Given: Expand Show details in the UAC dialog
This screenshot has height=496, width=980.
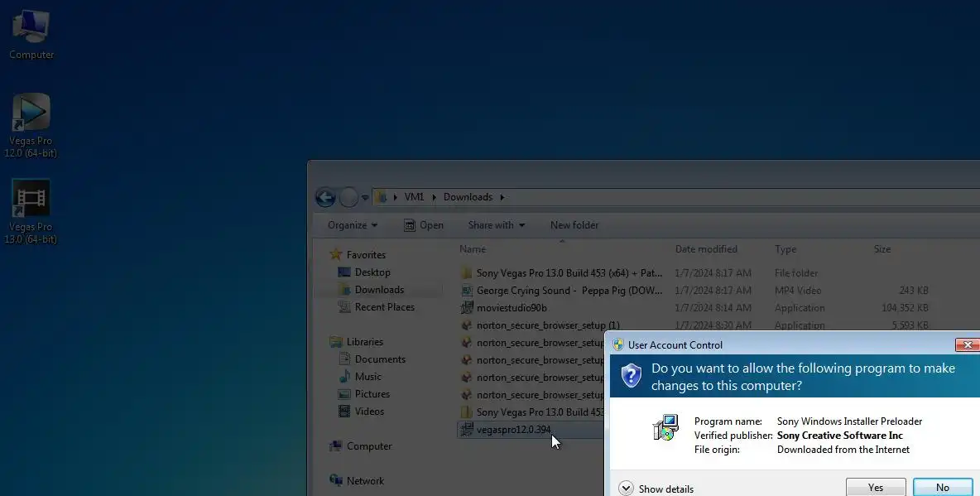Looking at the screenshot, I should 656,489.
